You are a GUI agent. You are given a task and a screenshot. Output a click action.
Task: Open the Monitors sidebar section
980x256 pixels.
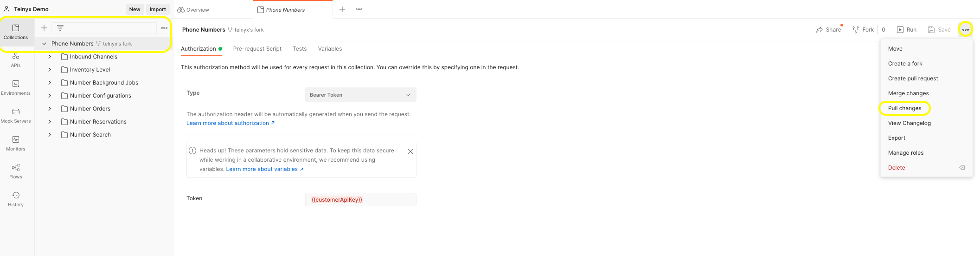click(x=16, y=143)
